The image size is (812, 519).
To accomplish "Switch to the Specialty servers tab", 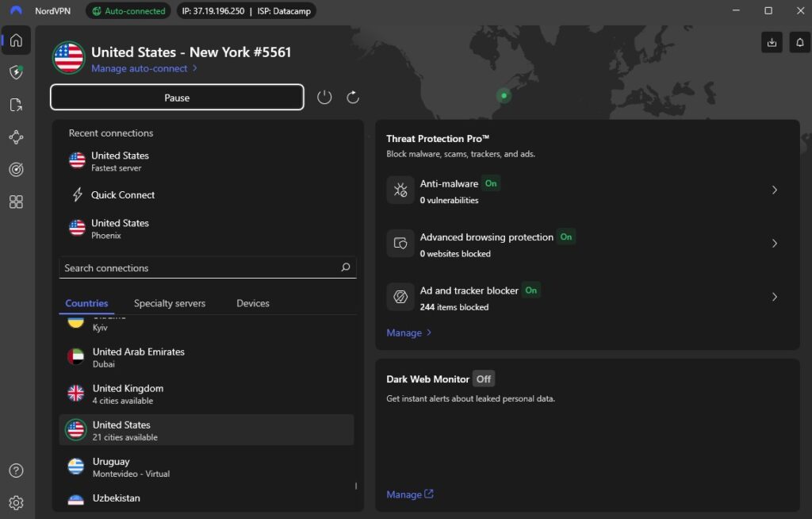I will tap(170, 303).
